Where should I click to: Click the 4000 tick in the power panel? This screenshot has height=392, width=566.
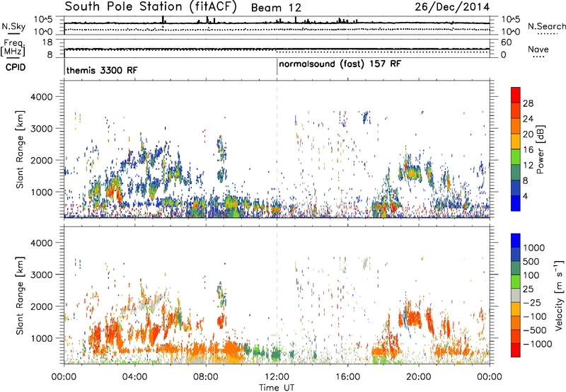click(x=41, y=97)
